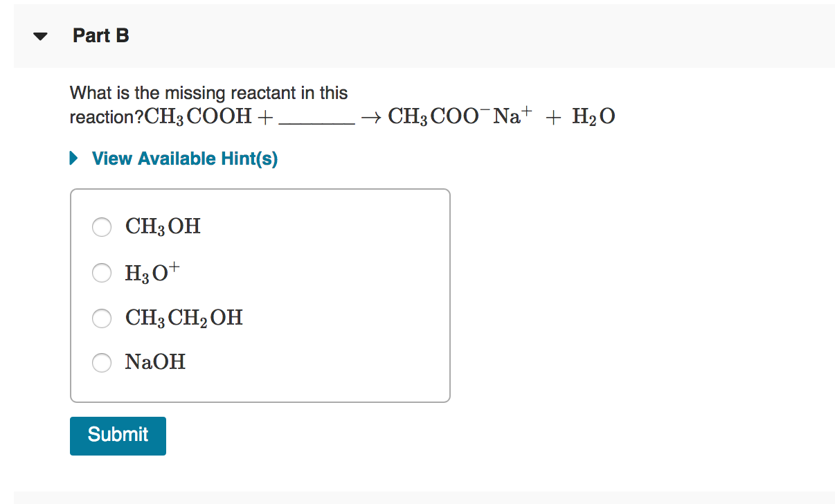Click the Part B heading
This screenshot has width=835, height=504.
pos(101,35)
